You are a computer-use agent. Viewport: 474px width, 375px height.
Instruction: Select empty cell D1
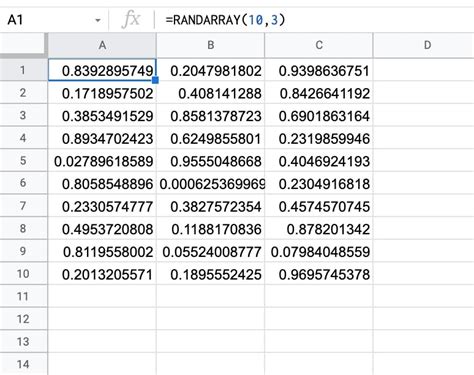(424, 70)
